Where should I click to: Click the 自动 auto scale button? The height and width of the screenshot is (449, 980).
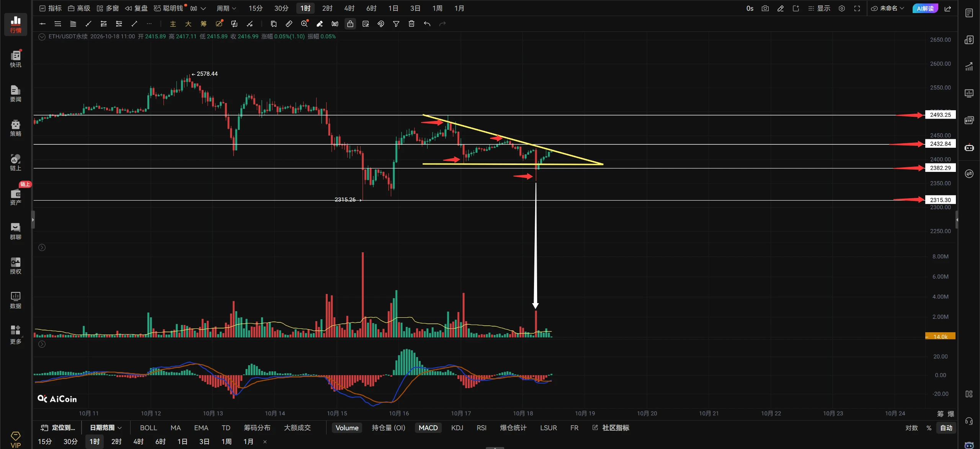(x=946, y=428)
